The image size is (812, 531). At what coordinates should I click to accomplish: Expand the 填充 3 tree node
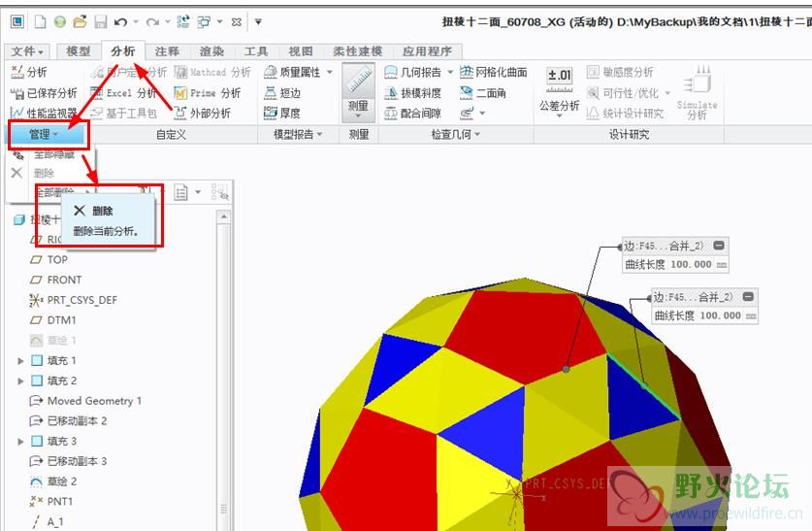pos(20,442)
